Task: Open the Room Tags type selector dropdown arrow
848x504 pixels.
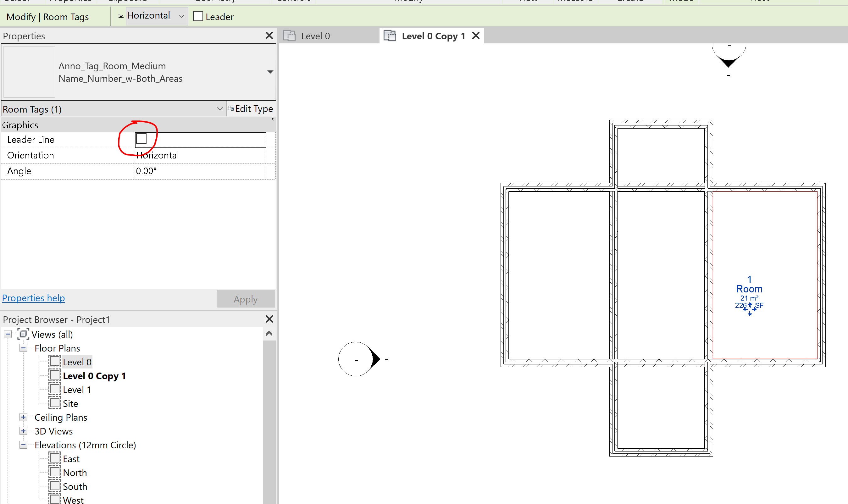Action: pyautogui.click(x=270, y=72)
